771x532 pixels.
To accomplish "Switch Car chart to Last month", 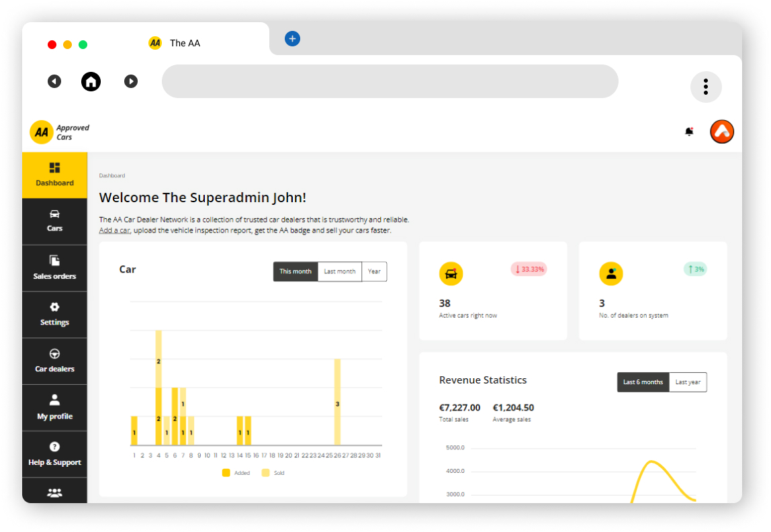I will (x=340, y=271).
